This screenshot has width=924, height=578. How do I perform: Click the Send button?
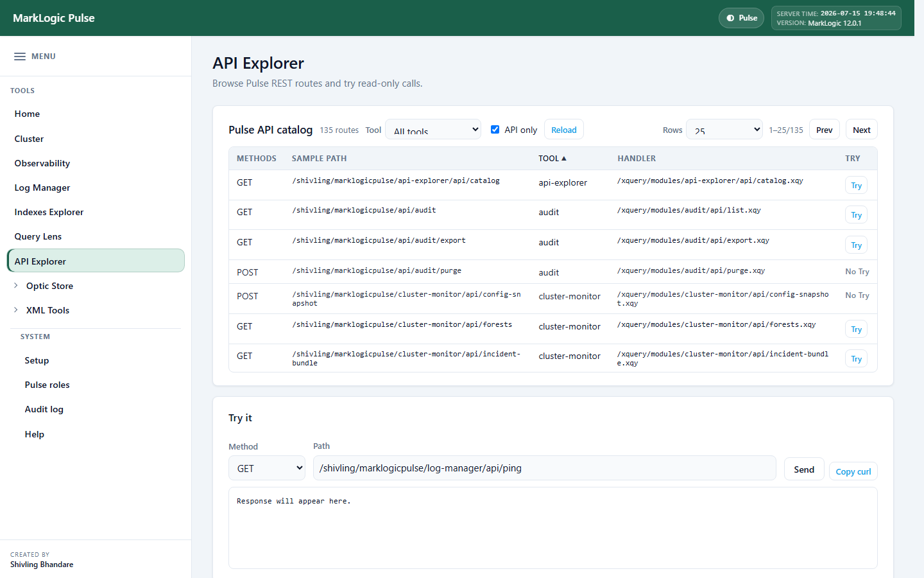point(803,469)
